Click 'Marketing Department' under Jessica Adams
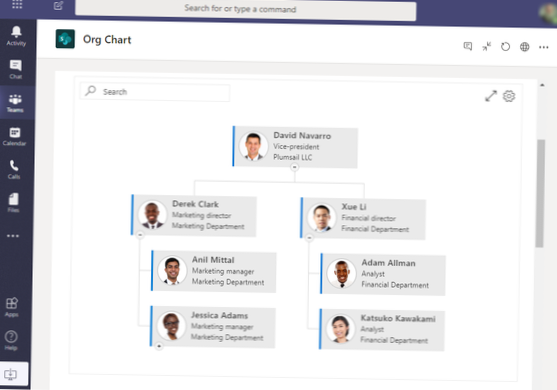This screenshot has width=557, height=390. pyautogui.click(x=227, y=337)
